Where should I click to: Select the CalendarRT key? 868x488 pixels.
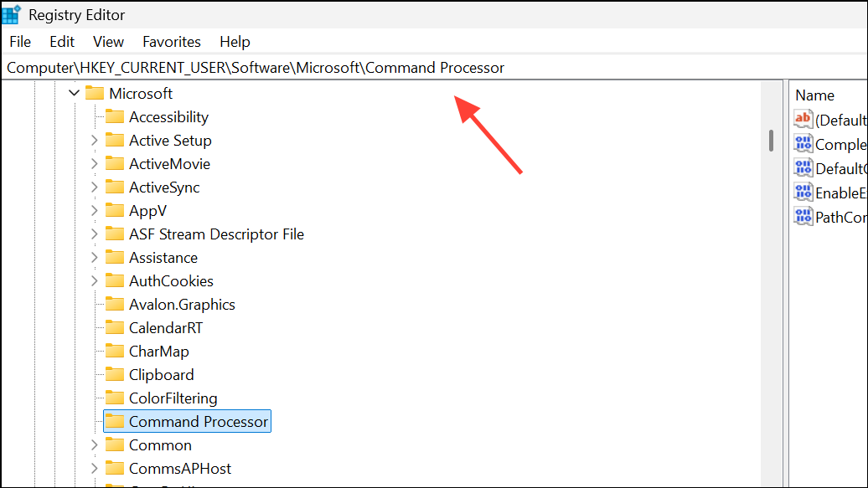point(166,328)
